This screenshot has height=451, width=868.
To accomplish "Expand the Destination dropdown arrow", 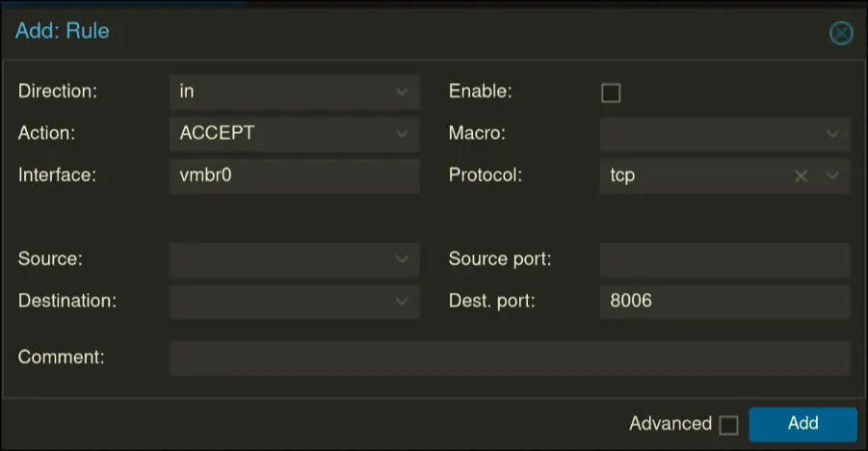I will (402, 302).
